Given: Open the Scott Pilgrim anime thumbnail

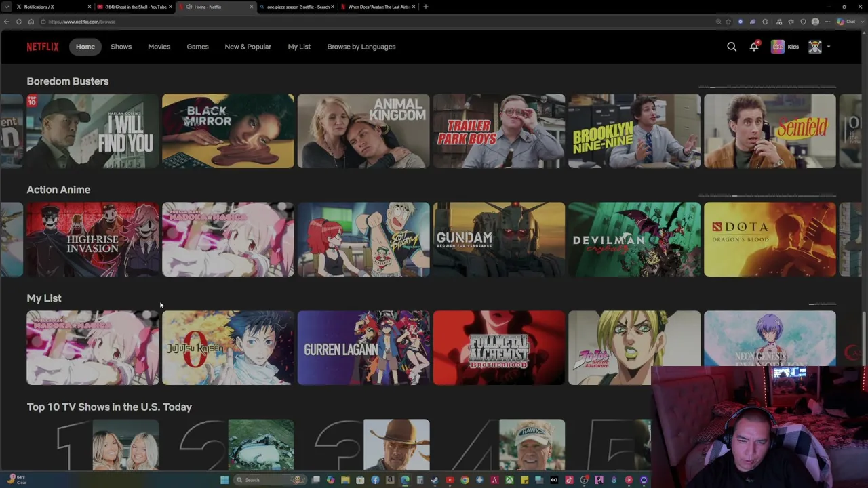Looking at the screenshot, I should pos(363,239).
